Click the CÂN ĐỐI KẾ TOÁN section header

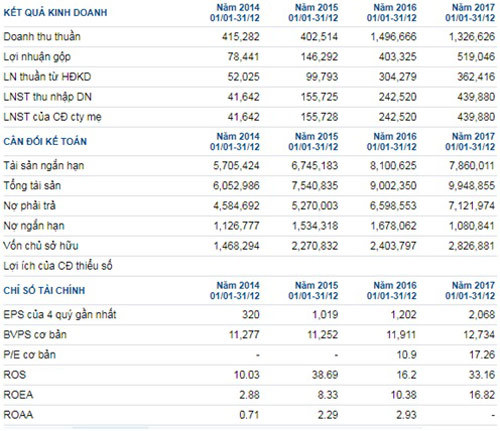pyautogui.click(x=45, y=141)
